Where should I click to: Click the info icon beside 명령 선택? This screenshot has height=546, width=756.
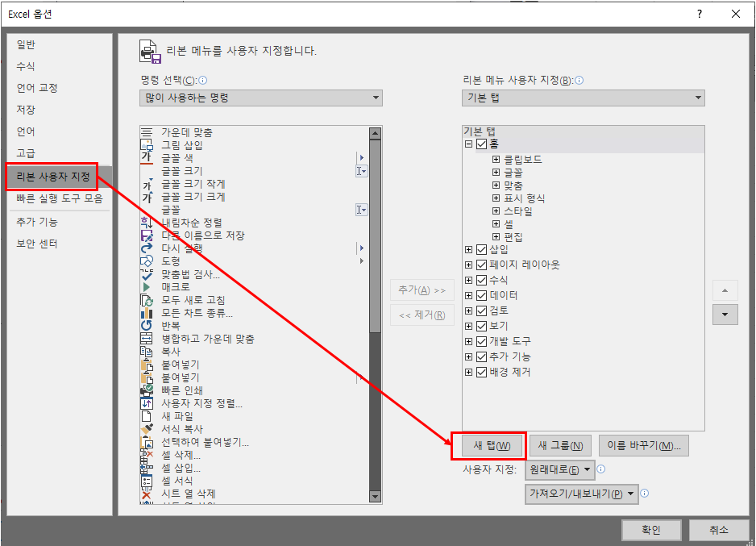coord(203,81)
